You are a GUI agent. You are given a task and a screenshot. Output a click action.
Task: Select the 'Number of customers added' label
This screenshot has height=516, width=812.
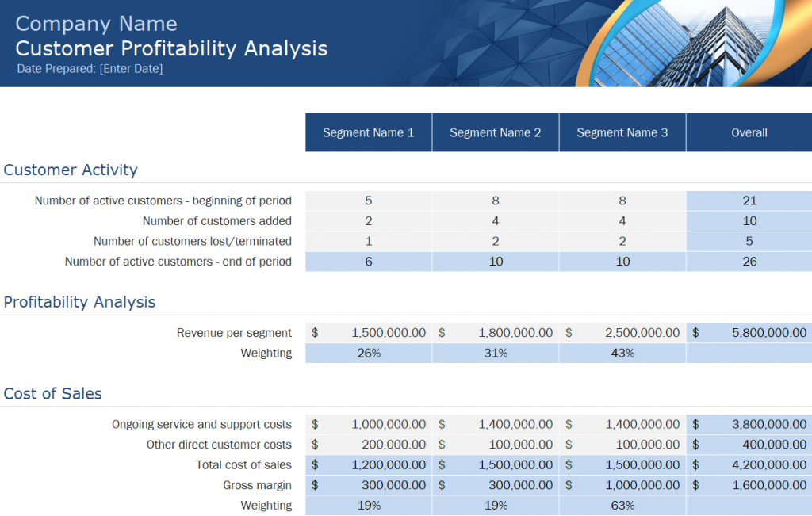217,221
